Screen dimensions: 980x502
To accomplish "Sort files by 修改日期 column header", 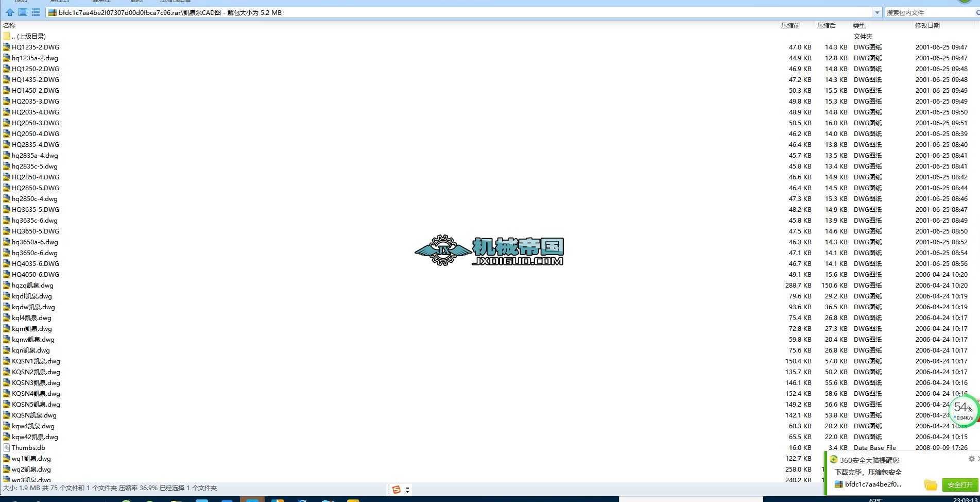I will click(927, 25).
